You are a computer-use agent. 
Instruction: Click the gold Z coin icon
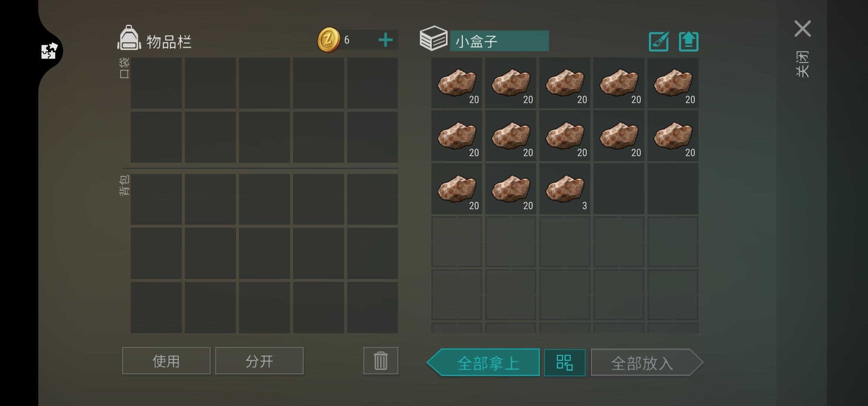click(329, 40)
